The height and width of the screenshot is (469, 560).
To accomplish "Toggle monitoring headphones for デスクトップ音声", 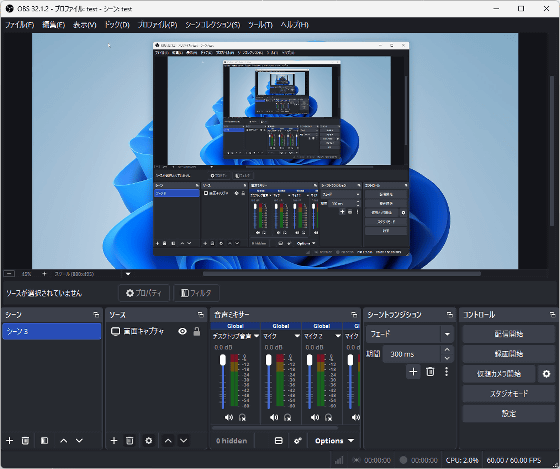I will (242, 417).
